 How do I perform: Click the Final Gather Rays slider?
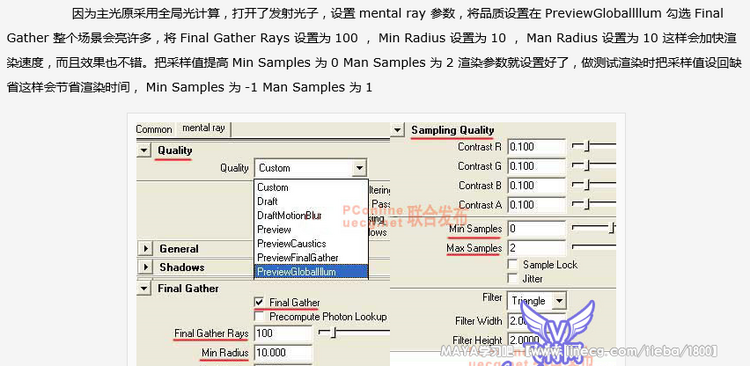354,333
